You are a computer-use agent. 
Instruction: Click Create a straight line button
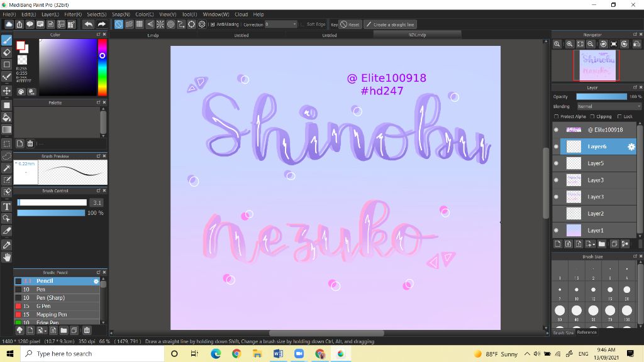tap(390, 25)
